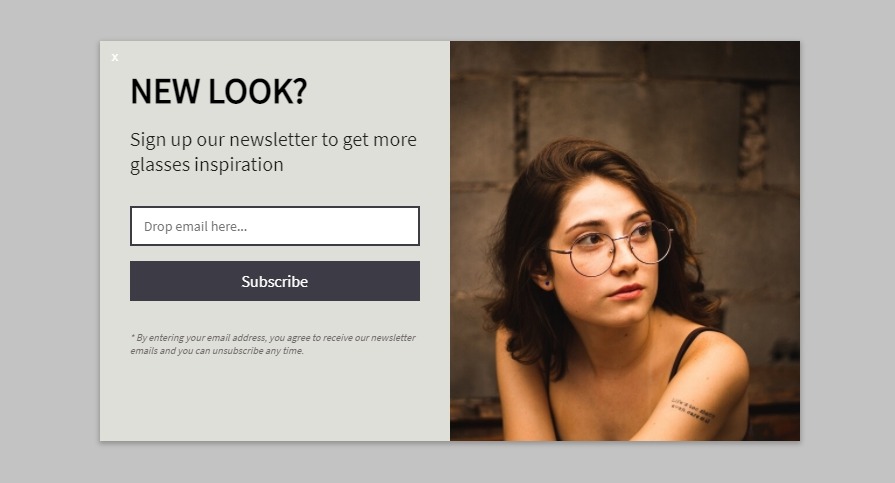This screenshot has width=895, height=483.
Task: Click the woman's earring in the photo
Action: tap(547, 283)
